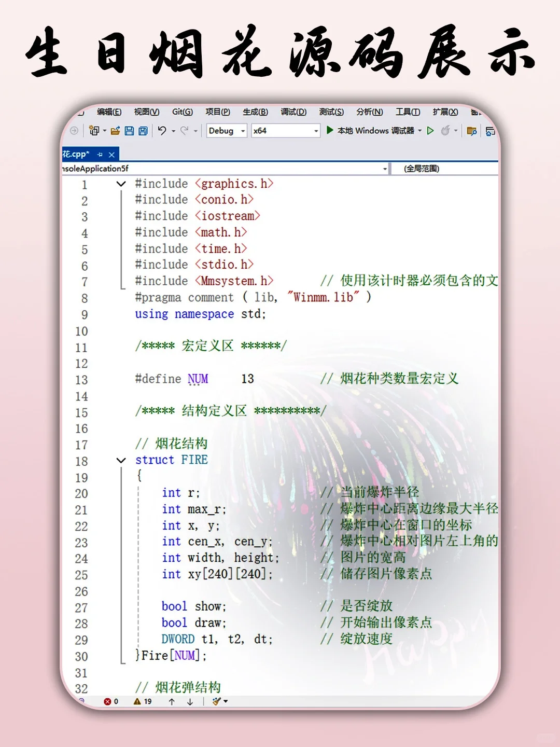Image resolution: width=560 pixels, height=747 pixels.
Task: Open file with the folder icon
Action: [x=115, y=131]
